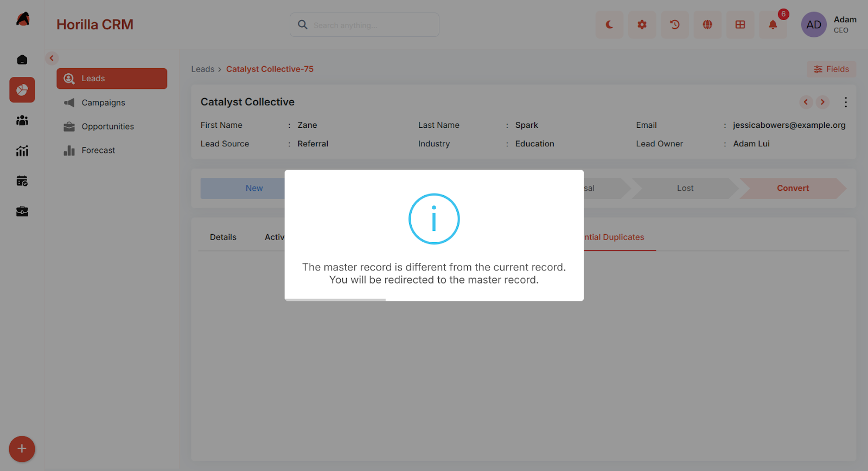Image resolution: width=868 pixels, height=471 pixels.
Task: Go to next lead record arrow
Action: (822, 102)
